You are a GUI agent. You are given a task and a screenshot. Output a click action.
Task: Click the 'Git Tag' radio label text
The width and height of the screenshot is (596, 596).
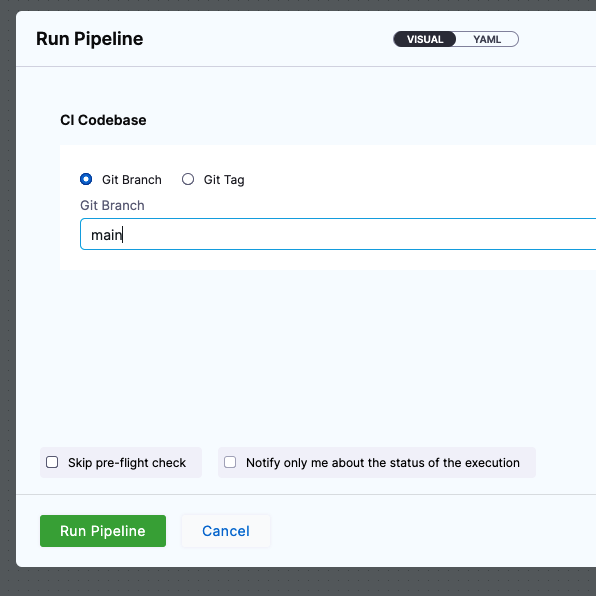(x=224, y=180)
